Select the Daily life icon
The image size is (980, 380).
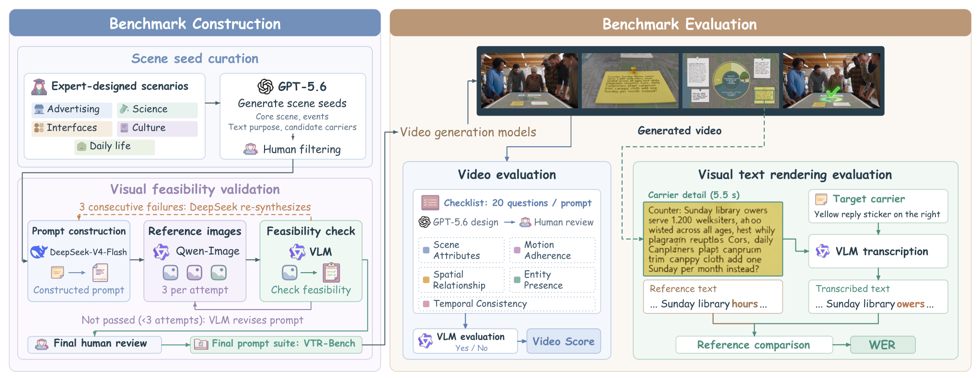click(x=81, y=146)
